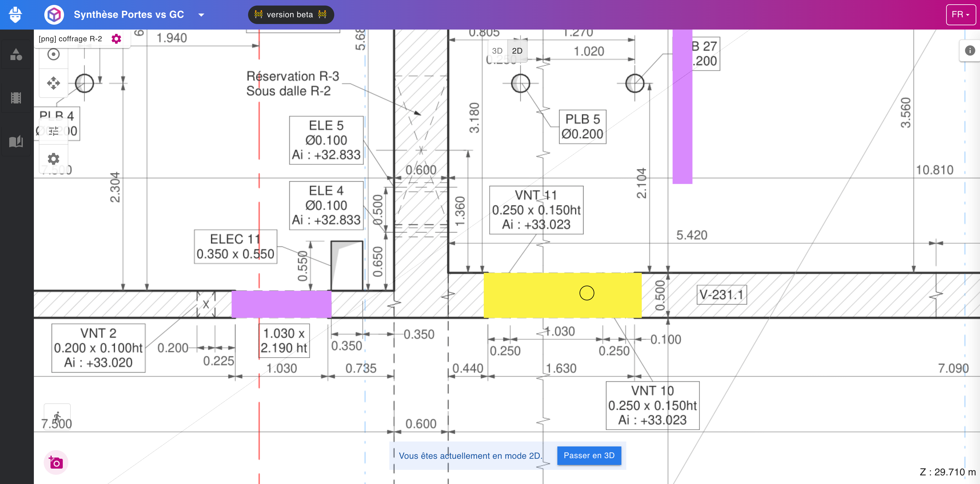Click the VNT 11 annotation box

point(536,210)
